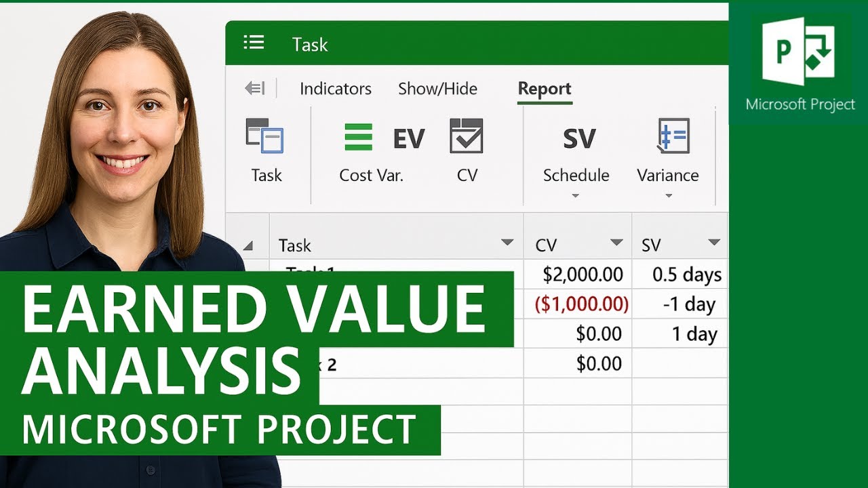Select the $2,000.00 CV cell

pyautogui.click(x=578, y=274)
